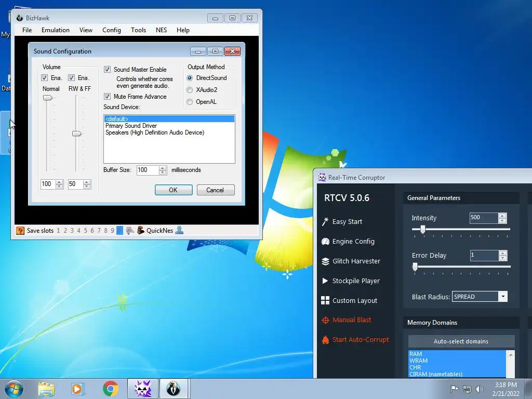This screenshot has height=399, width=532.
Task: Select save slot 0 in BizHawk
Action: [119, 231]
